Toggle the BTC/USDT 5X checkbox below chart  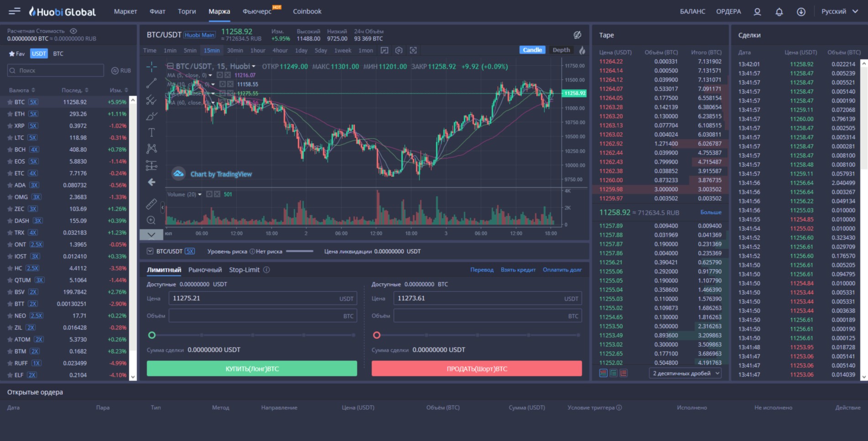point(150,251)
